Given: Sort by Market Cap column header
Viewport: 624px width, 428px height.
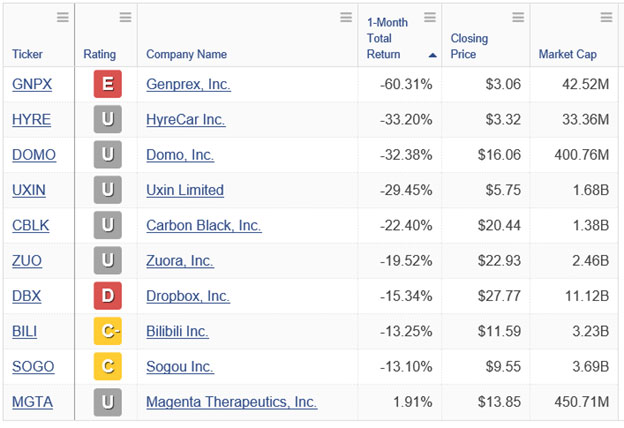Looking at the screenshot, I should (x=567, y=54).
